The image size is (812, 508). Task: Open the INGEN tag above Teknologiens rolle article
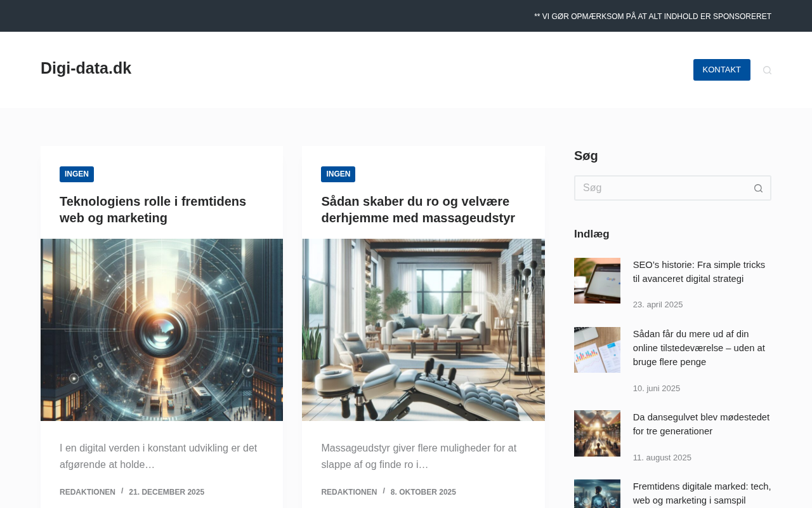coord(77,174)
